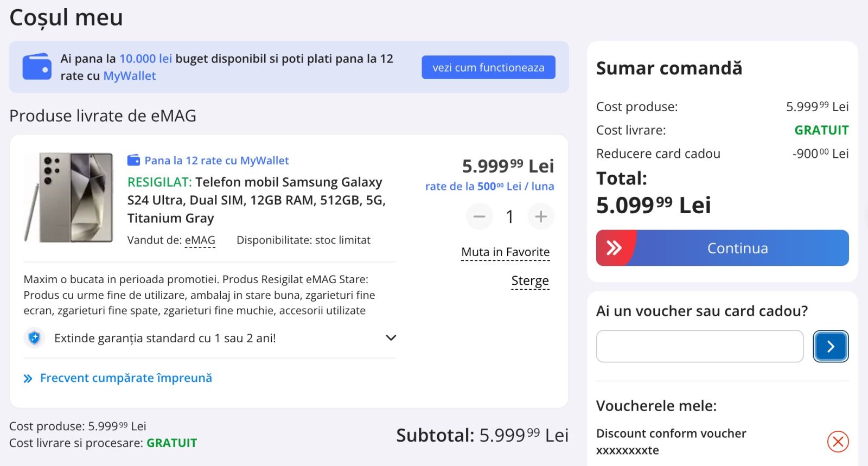Click the MyWallet wallet icon in banner

pos(37,67)
